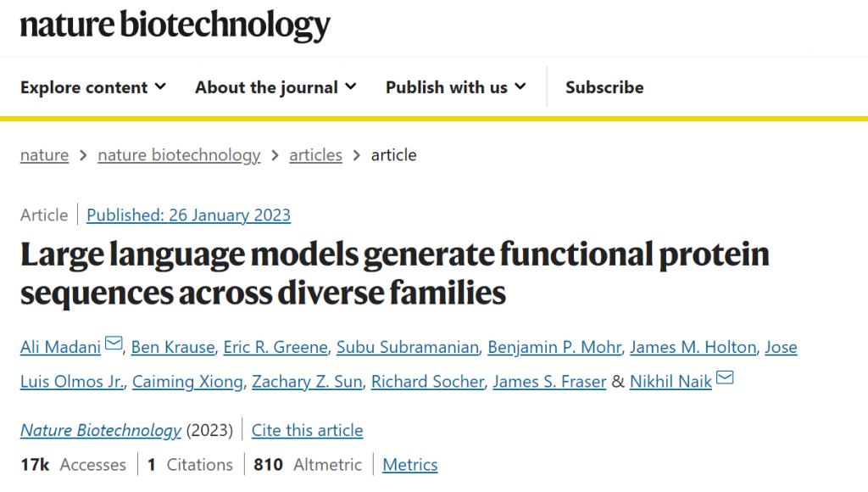Open author Ben Krause's profile link
This screenshot has width=868, height=492.
pos(172,347)
